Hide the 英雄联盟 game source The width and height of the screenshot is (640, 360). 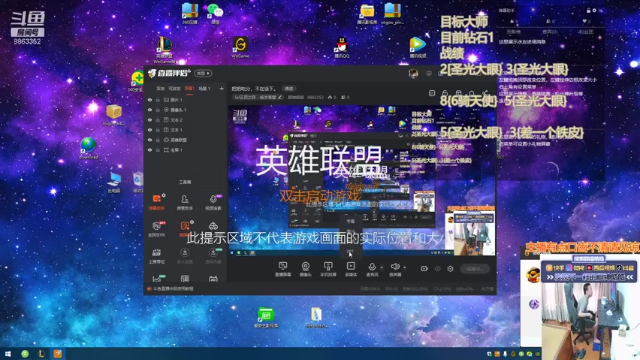pyautogui.click(x=150, y=140)
